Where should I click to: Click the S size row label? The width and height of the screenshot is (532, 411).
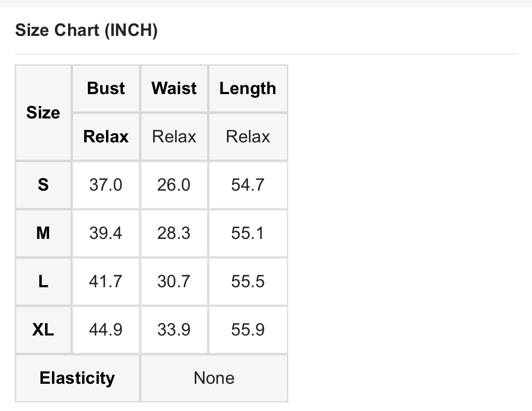coord(43,185)
